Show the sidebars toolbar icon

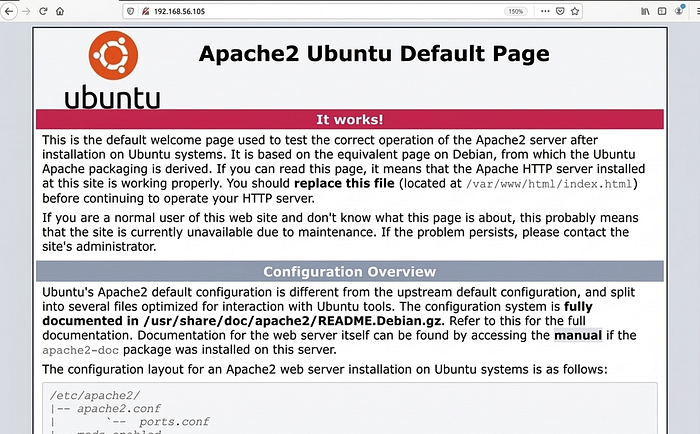click(x=662, y=11)
